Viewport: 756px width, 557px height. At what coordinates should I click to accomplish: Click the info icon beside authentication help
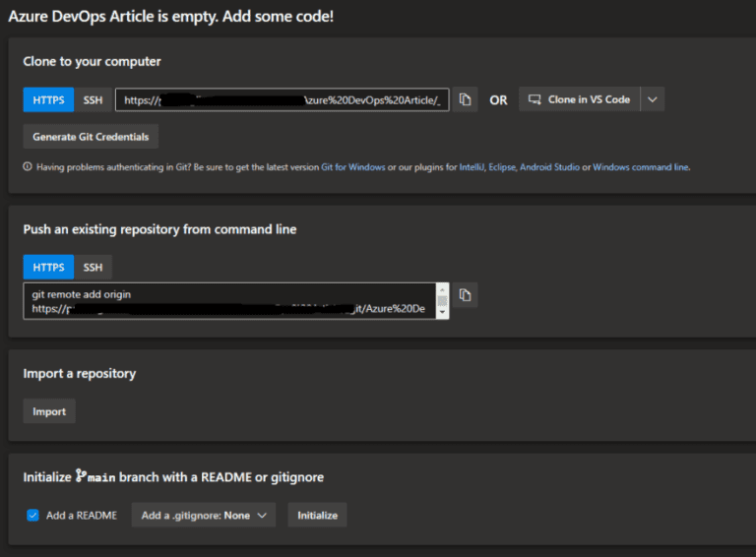(x=28, y=167)
